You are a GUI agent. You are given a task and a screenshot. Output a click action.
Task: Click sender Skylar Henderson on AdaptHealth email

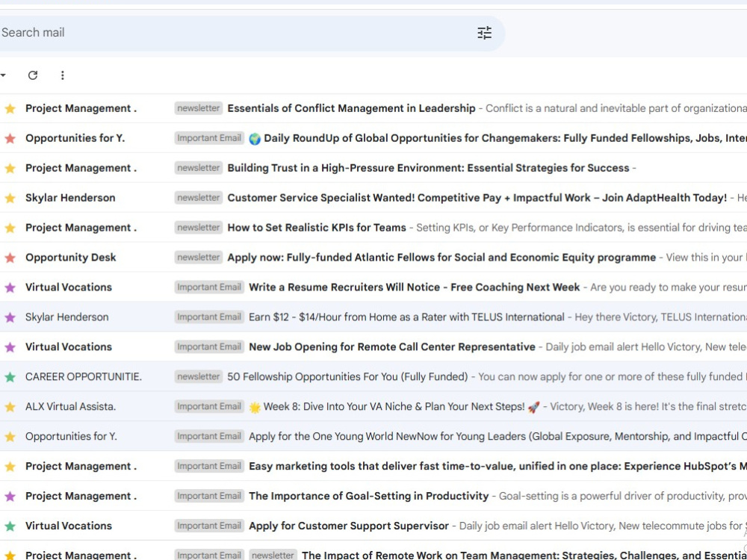click(x=70, y=198)
